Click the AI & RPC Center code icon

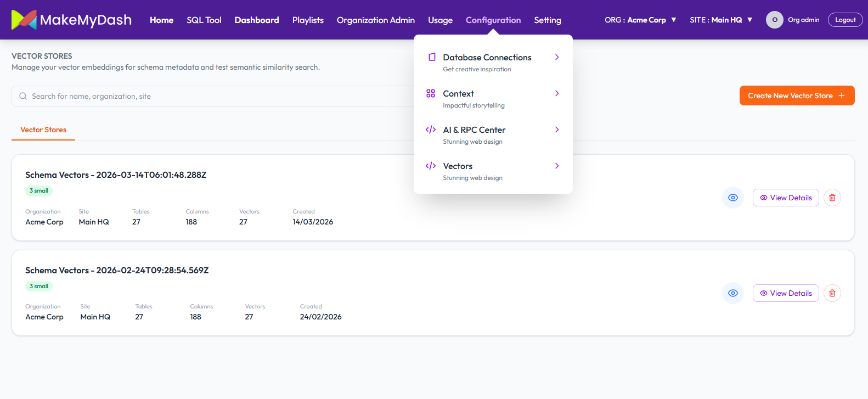click(431, 130)
